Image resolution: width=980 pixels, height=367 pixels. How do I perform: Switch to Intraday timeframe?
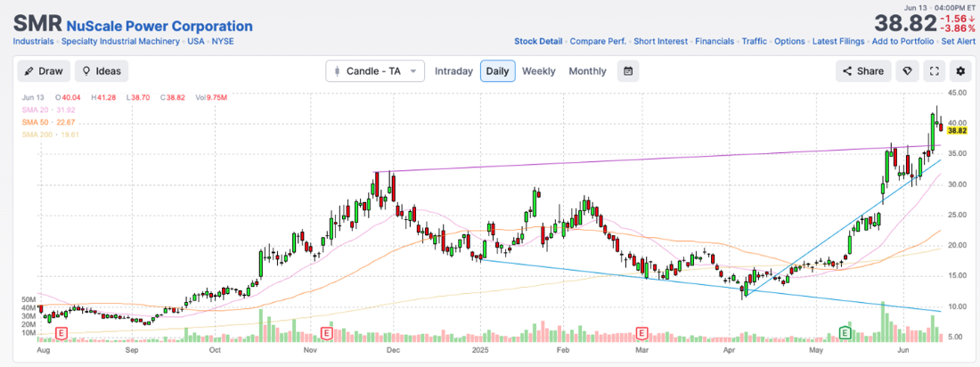(453, 71)
